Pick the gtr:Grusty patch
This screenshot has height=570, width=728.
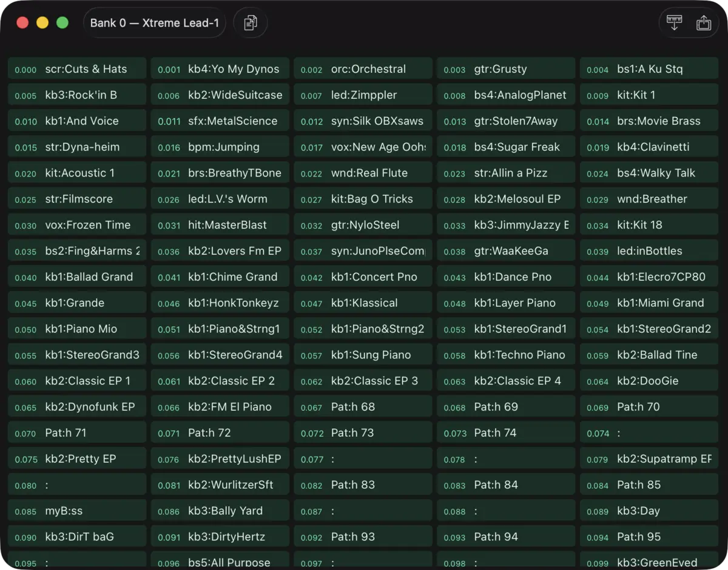[506, 69]
